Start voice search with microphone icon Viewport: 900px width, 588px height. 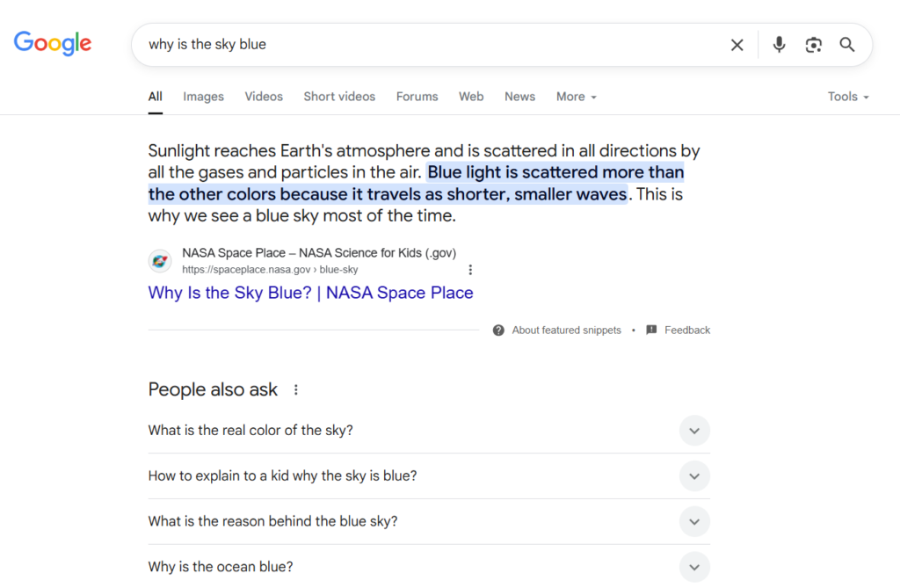779,45
